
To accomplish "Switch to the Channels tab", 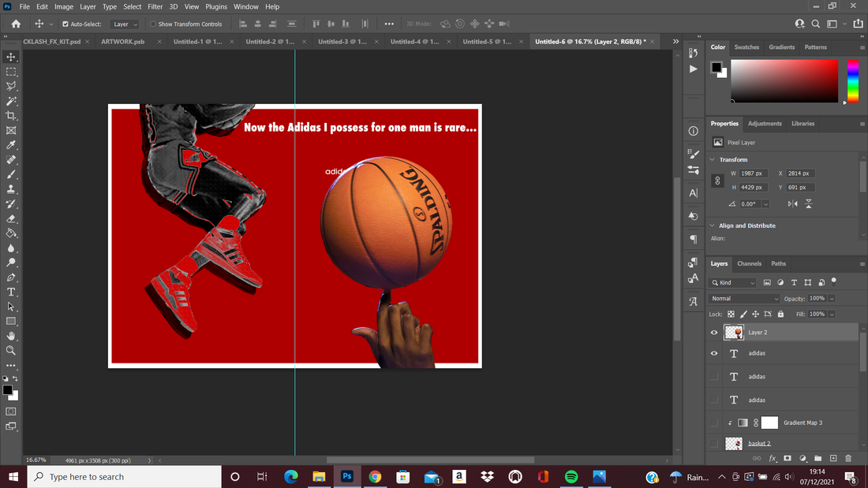I will 749,264.
